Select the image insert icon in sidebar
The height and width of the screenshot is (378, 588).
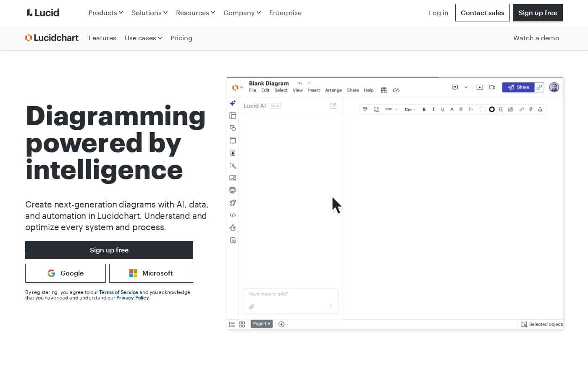[x=233, y=178]
